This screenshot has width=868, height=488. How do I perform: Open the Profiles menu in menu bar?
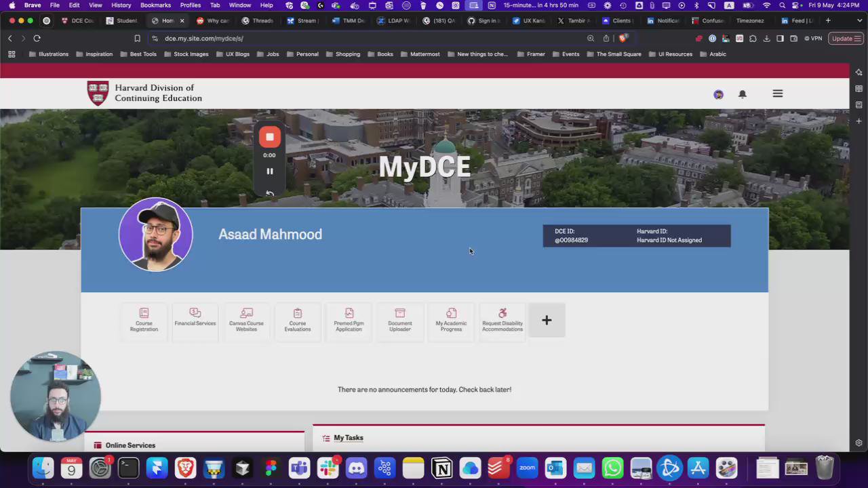click(191, 5)
